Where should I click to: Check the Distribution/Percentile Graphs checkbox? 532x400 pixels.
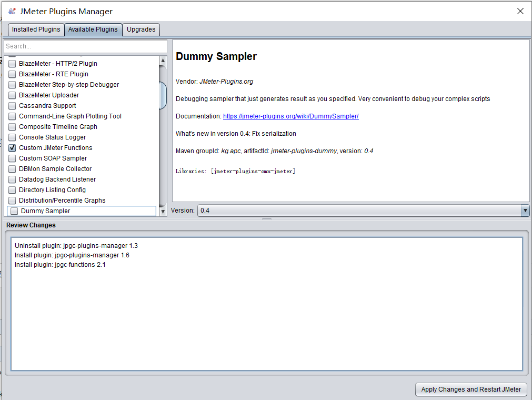point(12,201)
